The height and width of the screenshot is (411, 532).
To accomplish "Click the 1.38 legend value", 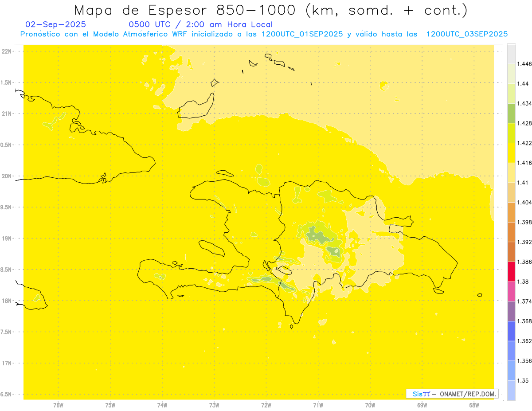I will (x=523, y=282).
